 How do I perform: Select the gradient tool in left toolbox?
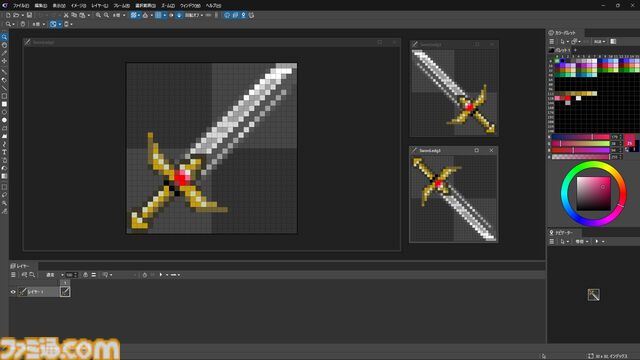(4, 176)
